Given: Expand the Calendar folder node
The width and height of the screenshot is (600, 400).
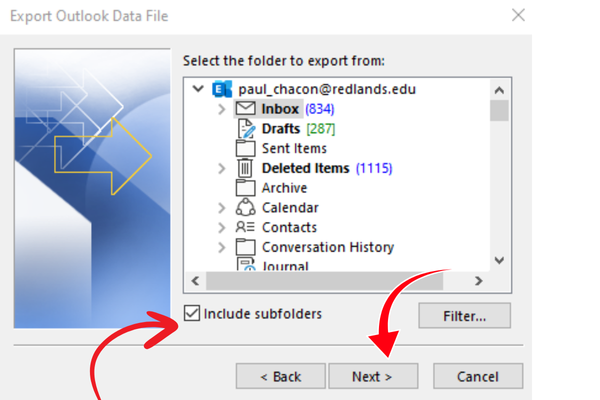Looking at the screenshot, I should [x=221, y=208].
